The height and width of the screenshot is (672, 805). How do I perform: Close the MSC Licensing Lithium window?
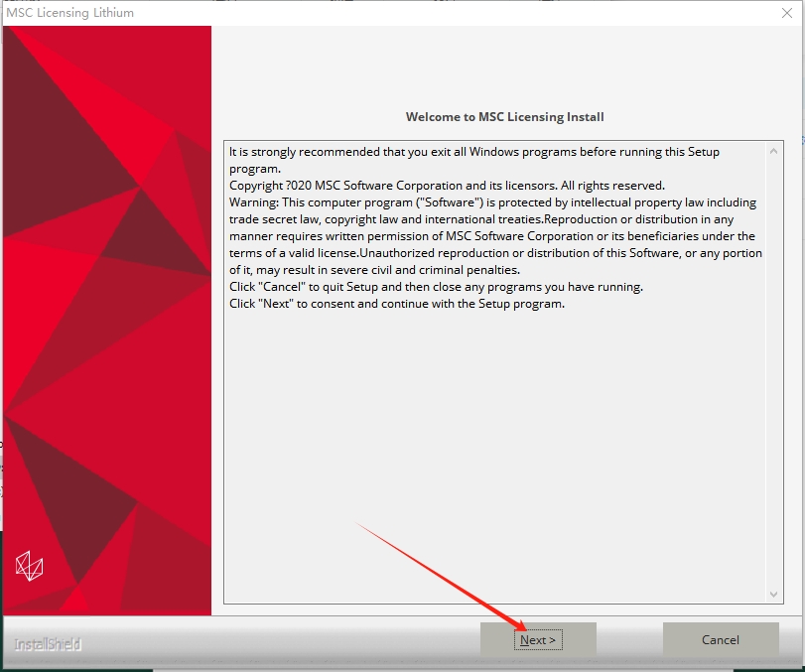(787, 13)
